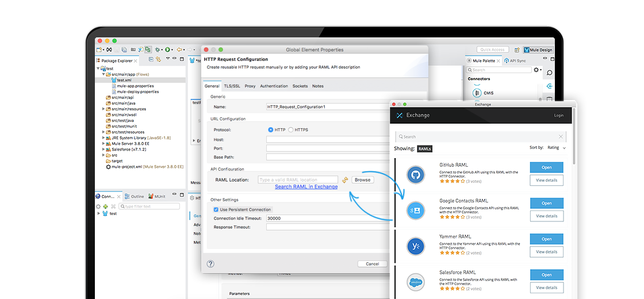Click the Exchange window vertical scrollbar
644x299 pixels.
[573, 136]
